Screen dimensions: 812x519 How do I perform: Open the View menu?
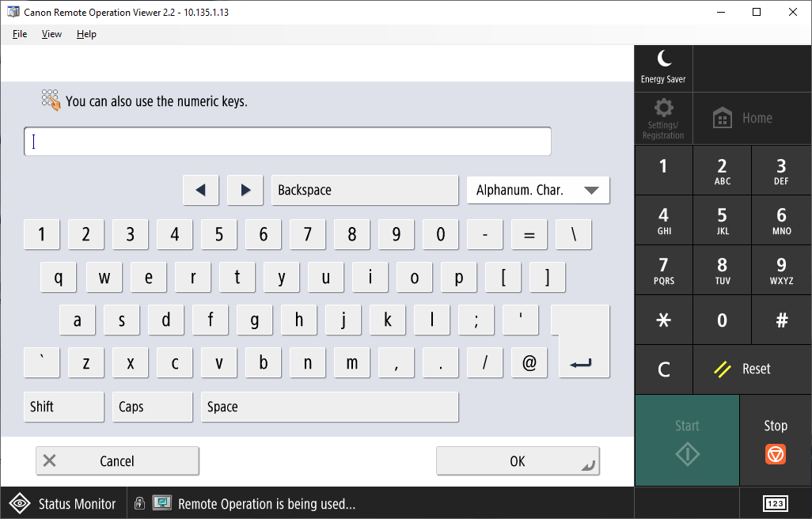pyautogui.click(x=51, y=34)
